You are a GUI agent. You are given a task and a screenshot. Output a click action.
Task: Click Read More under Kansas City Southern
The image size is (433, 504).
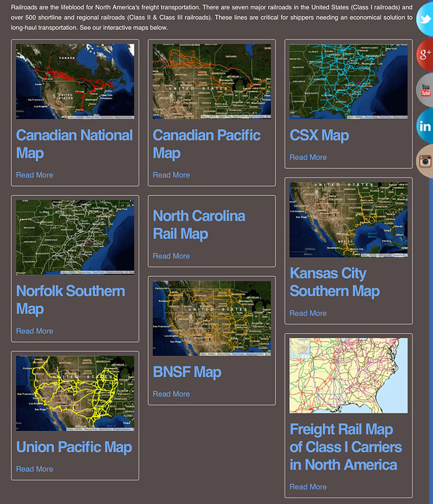[308, 313]
